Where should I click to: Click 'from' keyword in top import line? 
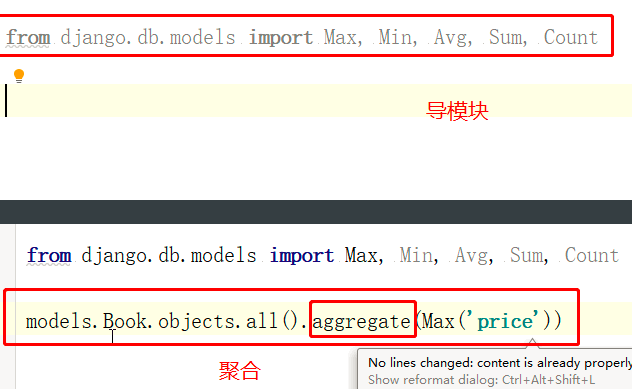[28, 37]
